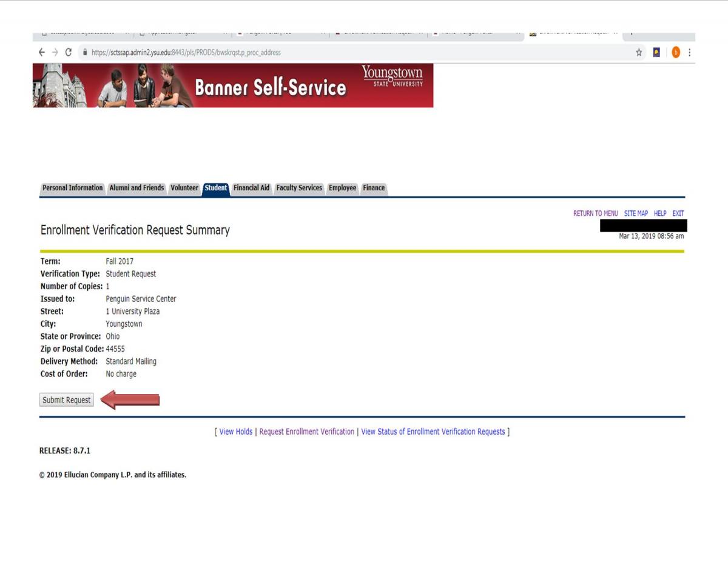Select the street value 1 University Plaza
The width and height of the screenshot is (728, 562).
(x=133, y=312)
